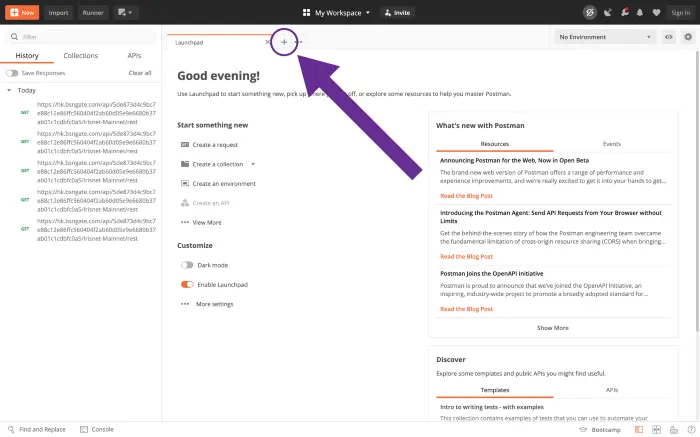Viewport: 700px width, 437px height.
Task: Open the No Environment dropdown
Action: 605,37
